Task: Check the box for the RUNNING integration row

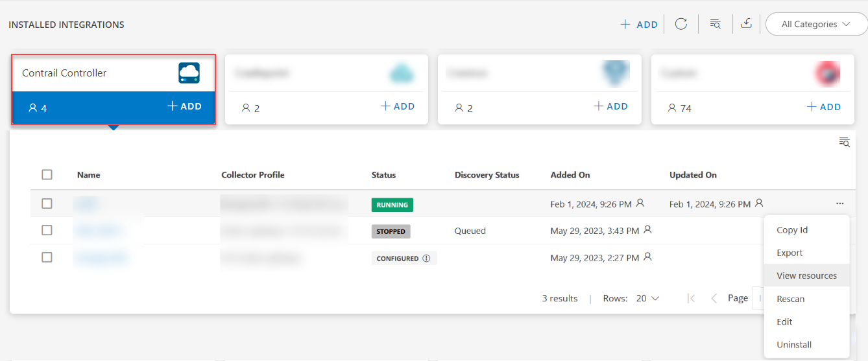Action: pos(47,204)
